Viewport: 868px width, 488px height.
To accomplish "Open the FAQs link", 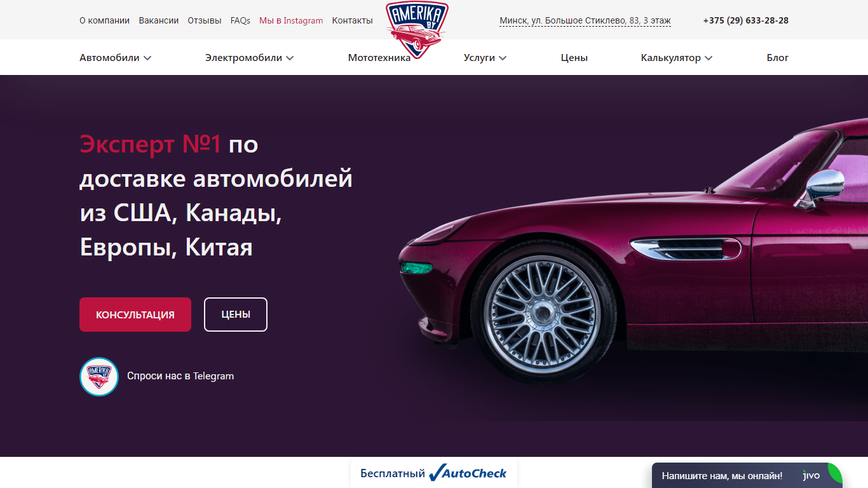I will click(240, 20).
